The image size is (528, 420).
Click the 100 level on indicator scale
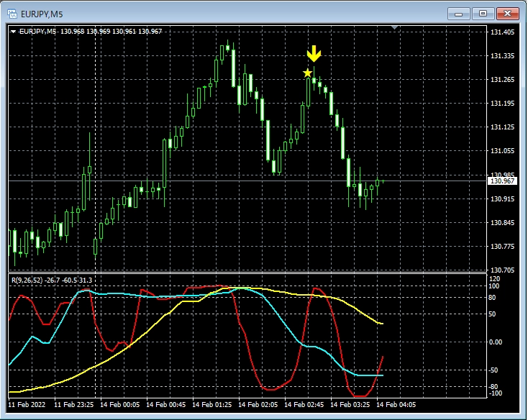click(x=494, y=286)
